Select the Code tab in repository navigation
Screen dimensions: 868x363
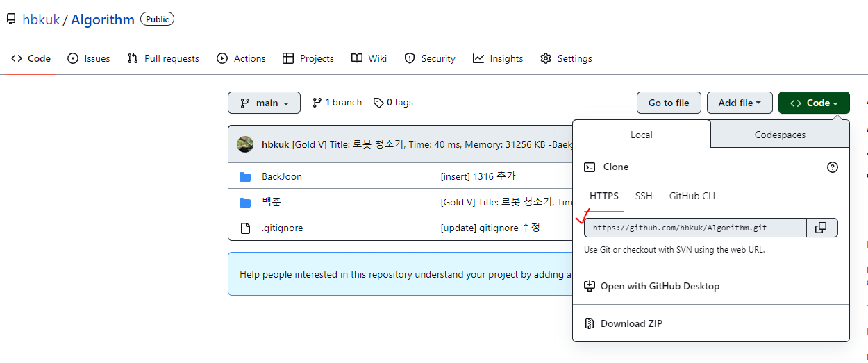click(x=31, y=58)
